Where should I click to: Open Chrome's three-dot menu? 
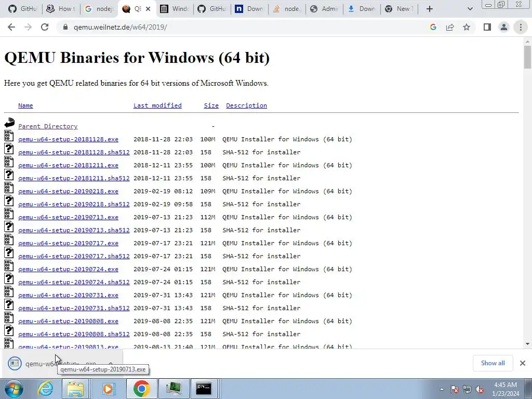click(x=521, y=27)
